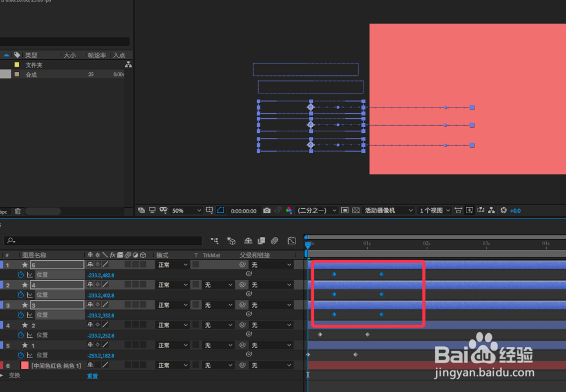The height and width of the screenshot is (392, 566).
Task: Click the +0.0 exposure value
Action: [x=515, y=210]
